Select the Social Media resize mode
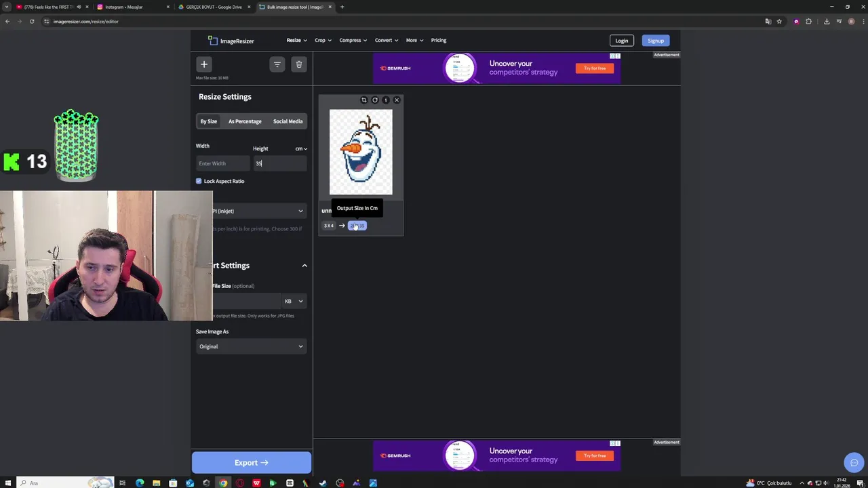 pyautogui.click(x=288, y=121)
